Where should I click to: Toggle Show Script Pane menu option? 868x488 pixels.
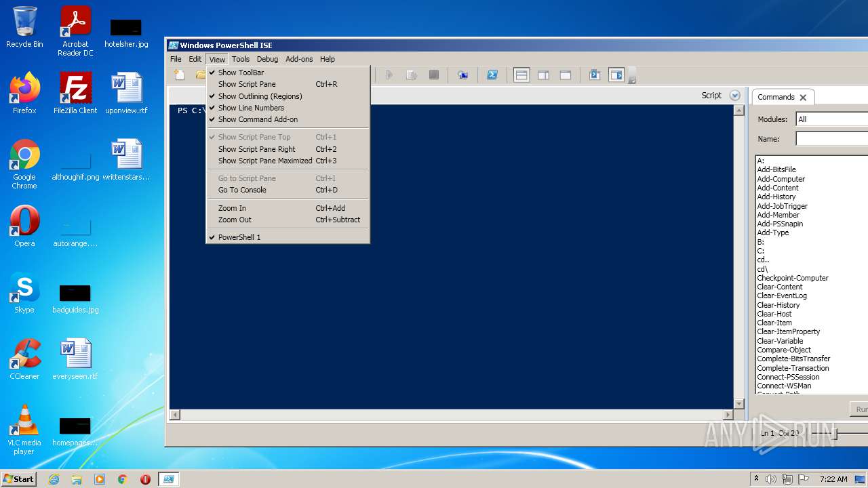click(x=288, y=84)
